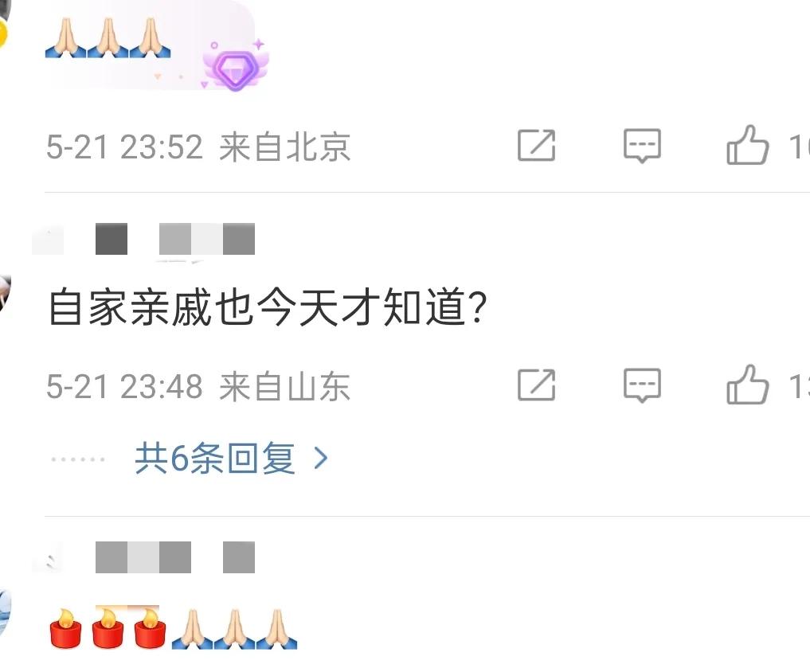810x672 pixels.
Task: Open reply box for the Beijing comment
Action: tap(642, 146)
